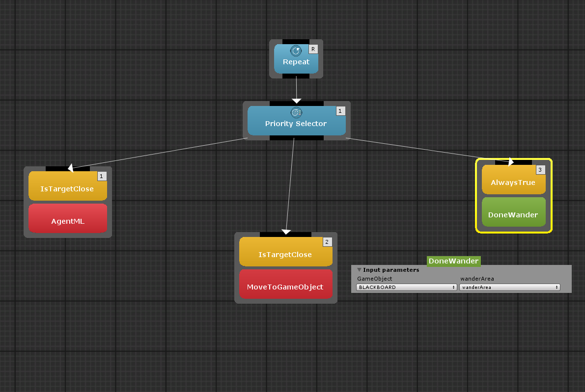Click badge 1 on the AgentML node

click(x=102, y=176)
